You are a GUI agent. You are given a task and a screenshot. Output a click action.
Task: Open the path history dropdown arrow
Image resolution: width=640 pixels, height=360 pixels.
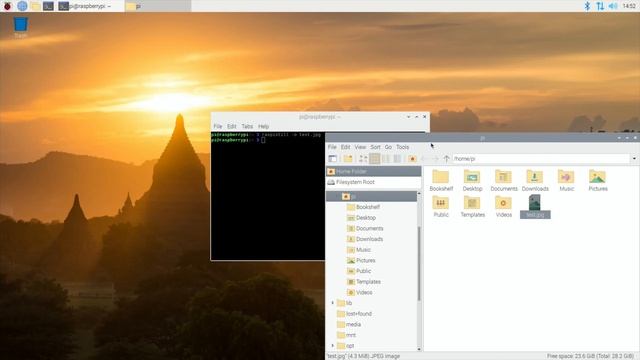(x=634, y=159)
